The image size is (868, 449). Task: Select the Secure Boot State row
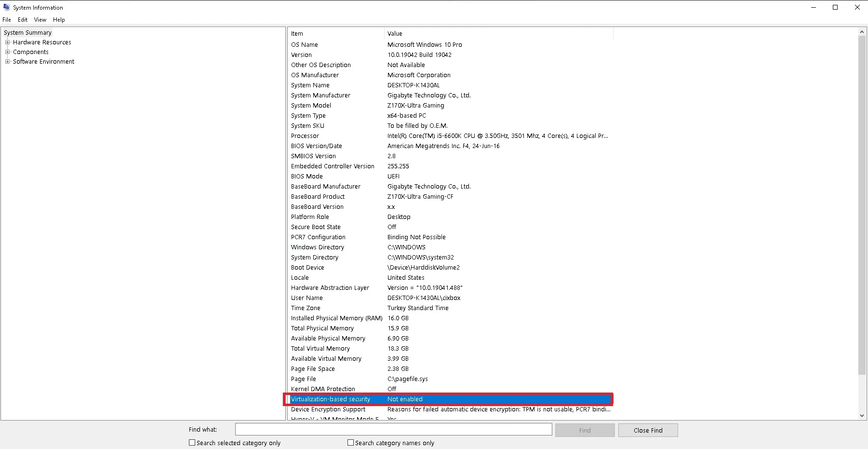point(451,227)
